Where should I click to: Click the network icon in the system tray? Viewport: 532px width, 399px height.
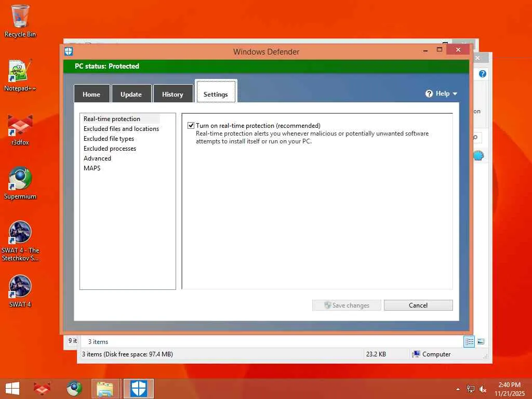click(471, 389)
